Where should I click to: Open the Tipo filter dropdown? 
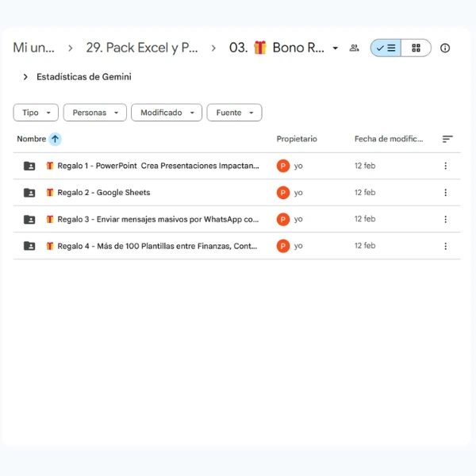pyautogui.click(x=36, y=113)
